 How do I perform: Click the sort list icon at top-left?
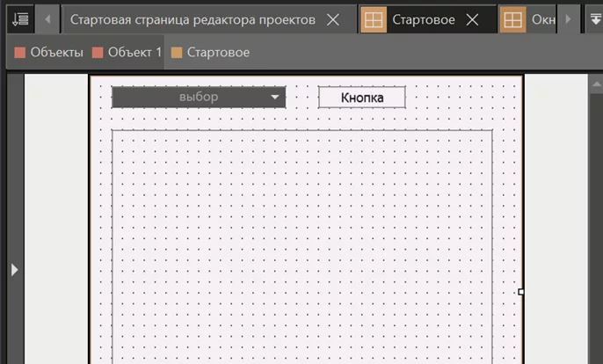pyautogui.click(x=19, y=18)
